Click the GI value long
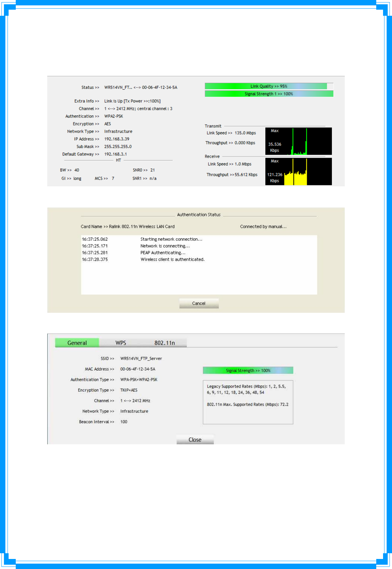Viewport: 392px width, 569px height. (77, 178)
